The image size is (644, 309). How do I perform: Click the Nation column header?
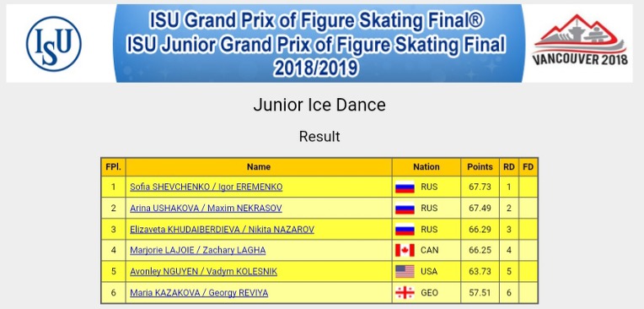tap(426, 167)
